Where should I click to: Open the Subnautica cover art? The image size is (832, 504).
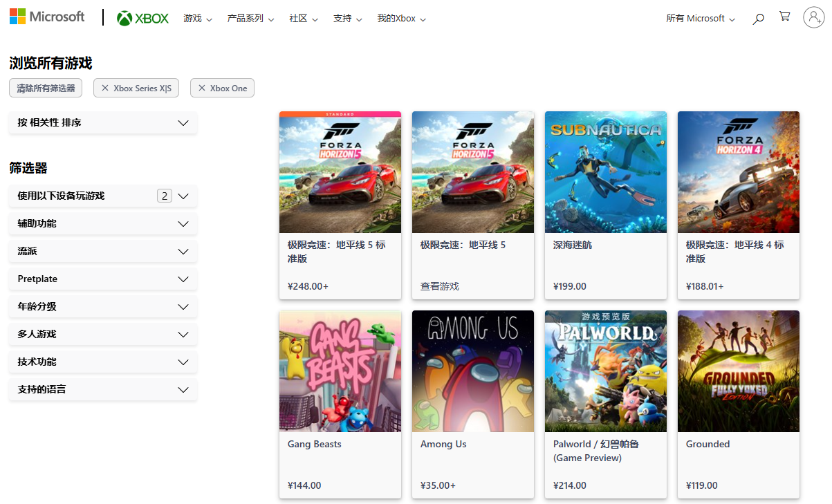pyautogui.click(x=606, y=172)
